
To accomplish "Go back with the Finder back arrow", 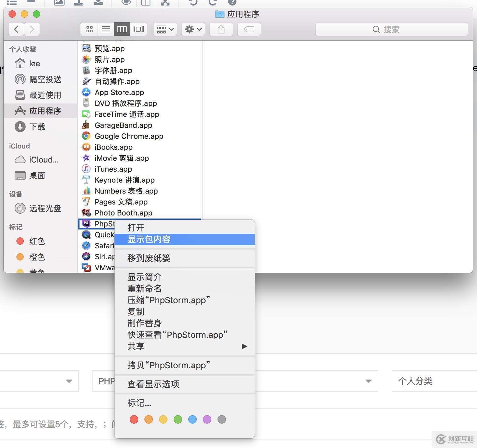I will (16, 29).
